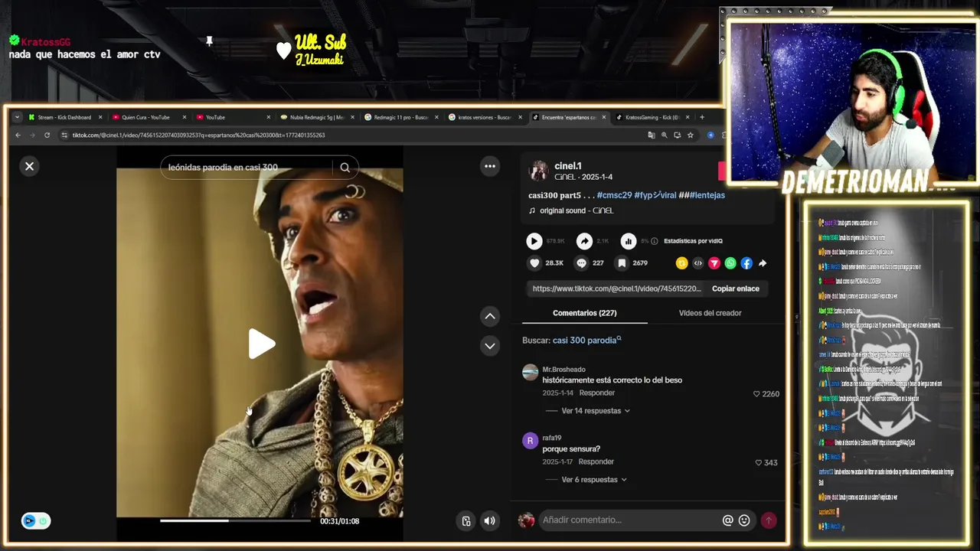Open cinel.1's profile avatar
This screenshot has height=551, width=980.
(x=539, y=171)
